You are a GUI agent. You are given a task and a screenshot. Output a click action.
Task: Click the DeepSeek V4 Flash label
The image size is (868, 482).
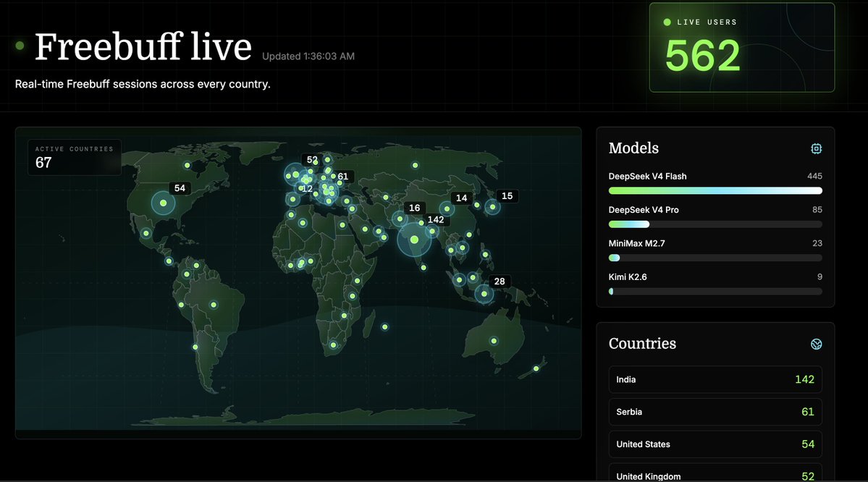click(647, 177)
